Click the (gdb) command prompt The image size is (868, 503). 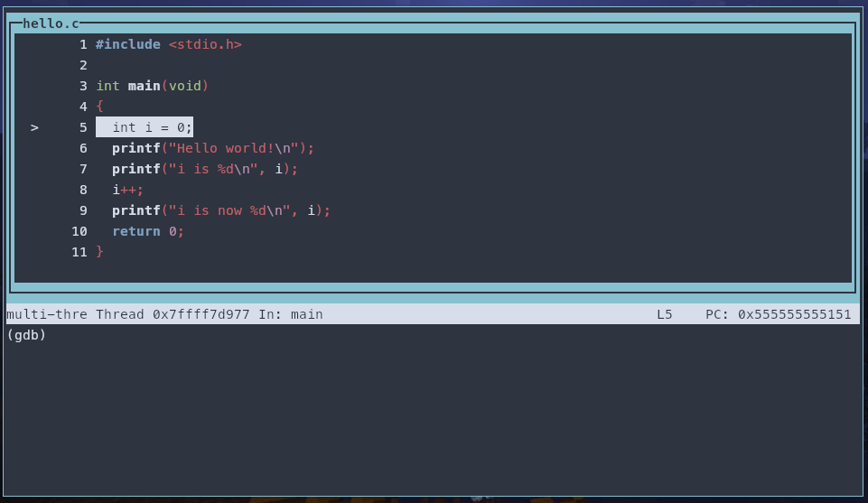click(26, 335)
